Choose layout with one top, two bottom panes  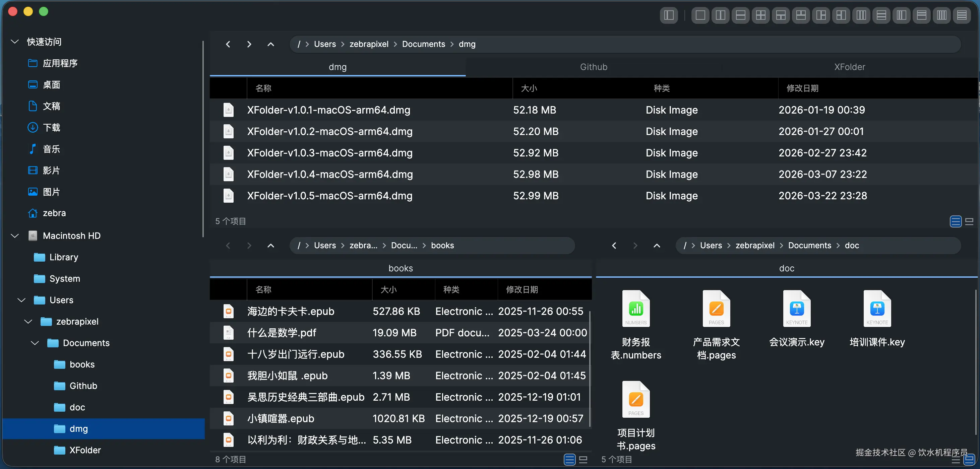pos(781,15)
